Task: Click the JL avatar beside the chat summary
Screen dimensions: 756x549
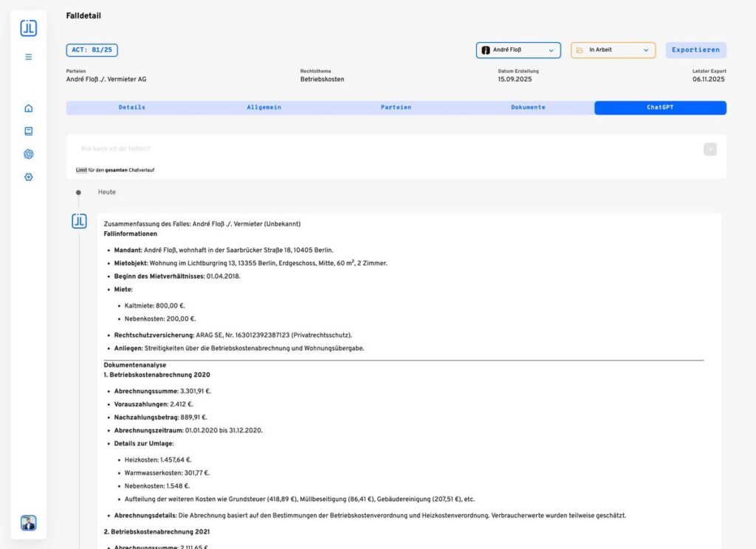Action: click(x=79, y=221)
